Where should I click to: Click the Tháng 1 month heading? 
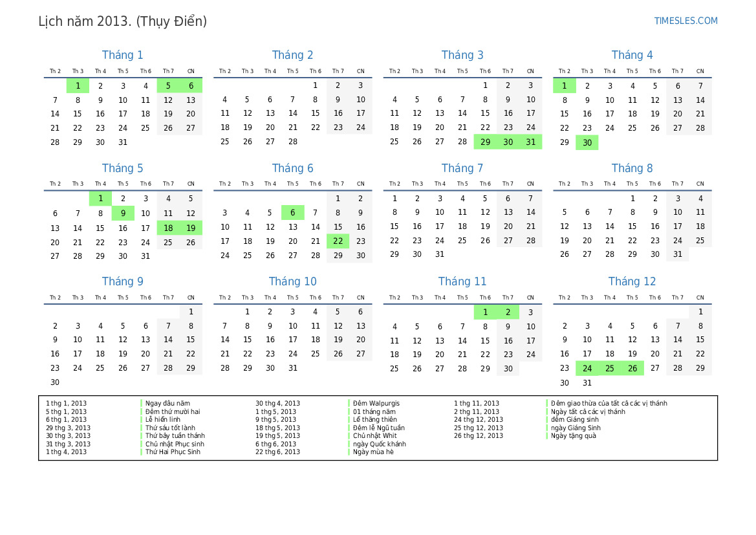[123, 55]
